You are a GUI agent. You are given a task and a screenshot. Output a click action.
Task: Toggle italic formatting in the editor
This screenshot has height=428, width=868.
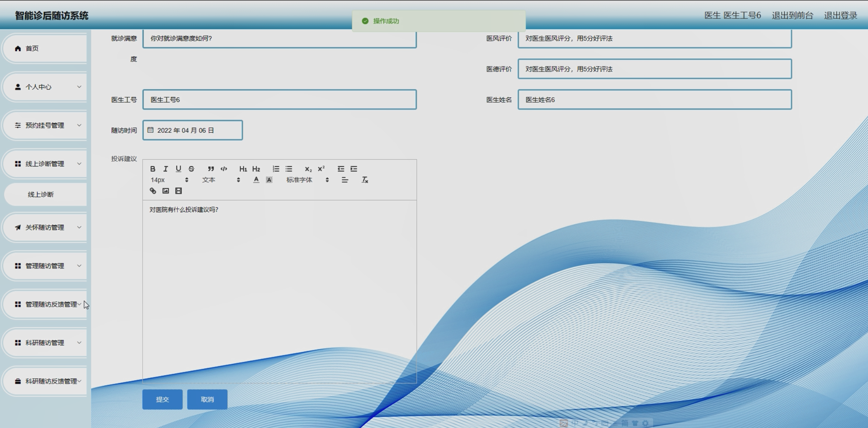166,169
